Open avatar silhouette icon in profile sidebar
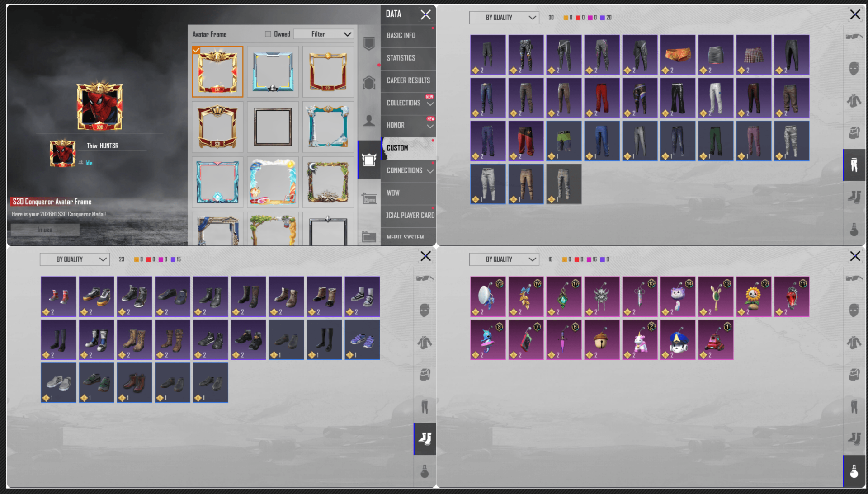 click(369, 121)
